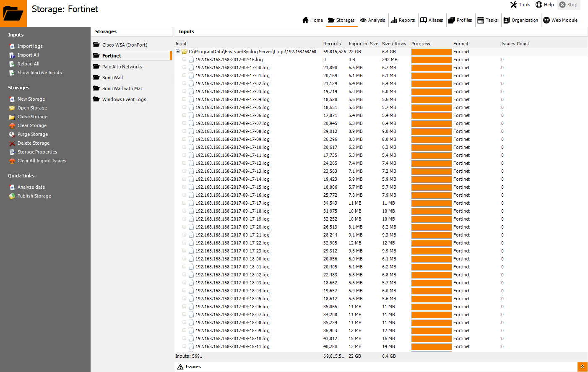The width and height of the screenshot is (588, 372).
Task: Toggle checkbox for 192.168.168.168-2017-09-17-12.log
Action: pos(184,163)
